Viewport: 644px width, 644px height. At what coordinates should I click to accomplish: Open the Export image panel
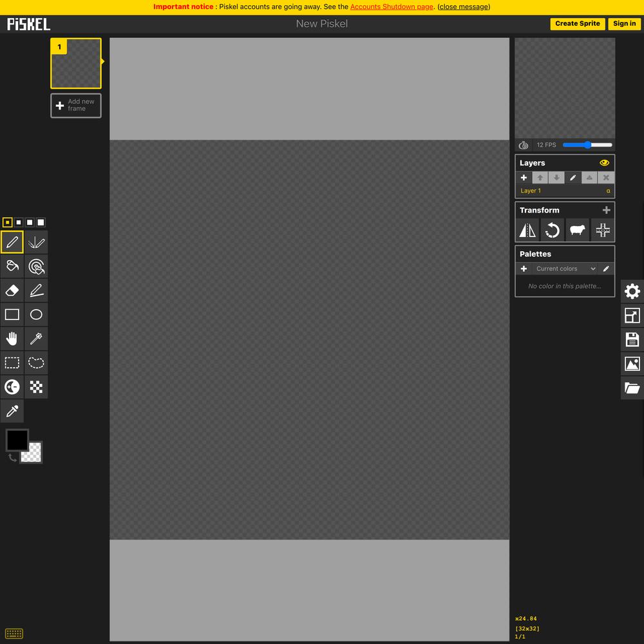[632, 363]
